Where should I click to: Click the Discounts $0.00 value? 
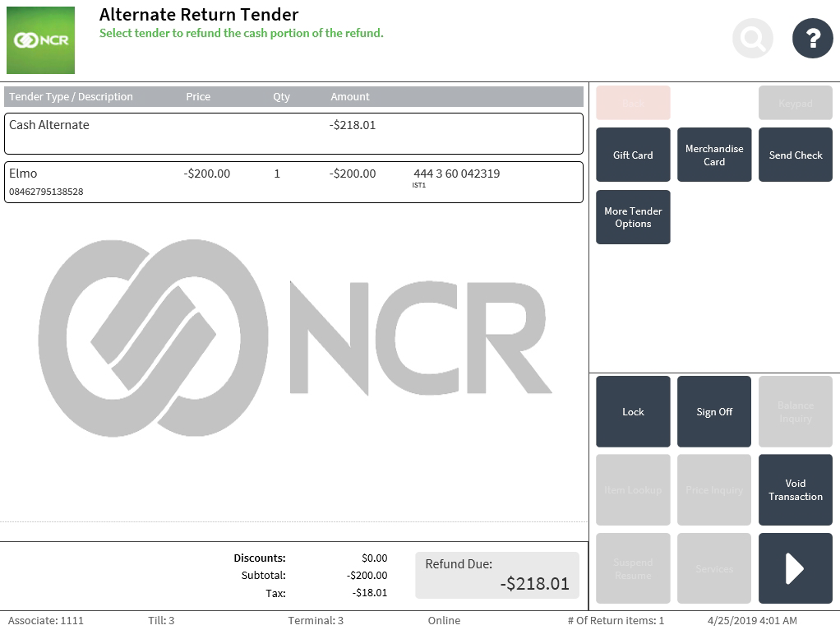pos(375,558)
